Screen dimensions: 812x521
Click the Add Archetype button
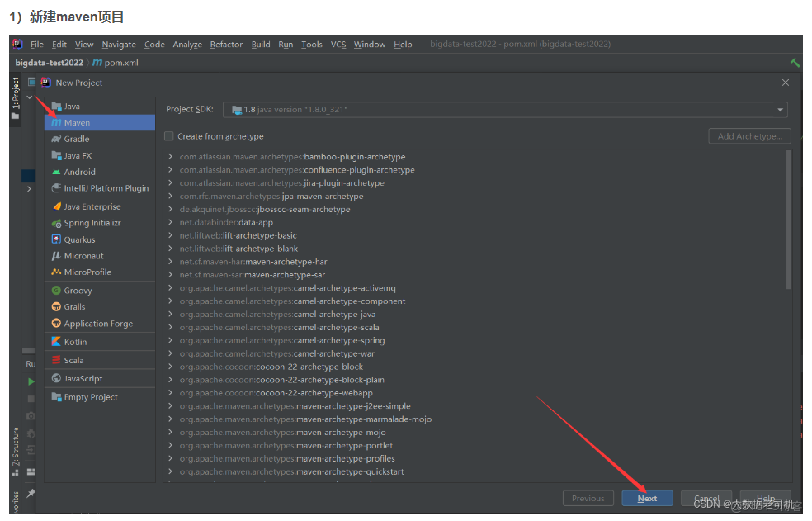[749, 135]
